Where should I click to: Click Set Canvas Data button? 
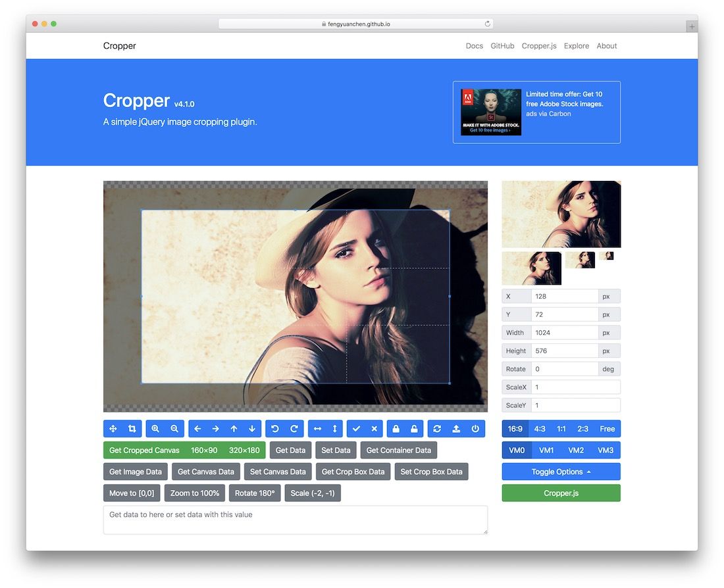click(x=278, y=472)
